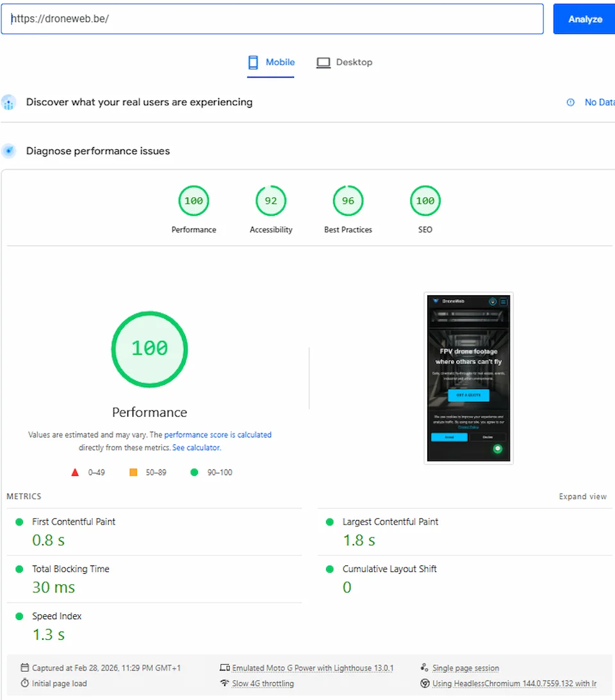The height and width of the screenshot is (700, 615).
Task: Click the Lighthouse icon beside 'Diagnose performance issues'
Action: click(9, 151)
